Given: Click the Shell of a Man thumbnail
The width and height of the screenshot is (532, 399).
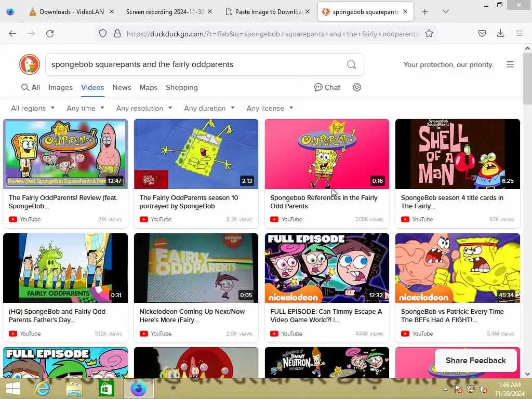Looking at the screenshot, I should (x=457, y=154).
